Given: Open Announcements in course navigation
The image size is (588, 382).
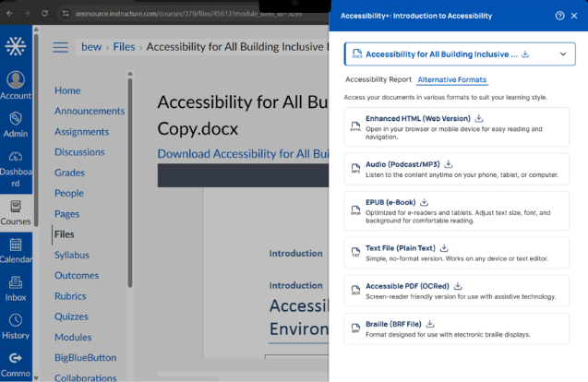Looking at the screenshot, I should coord(90,112).
